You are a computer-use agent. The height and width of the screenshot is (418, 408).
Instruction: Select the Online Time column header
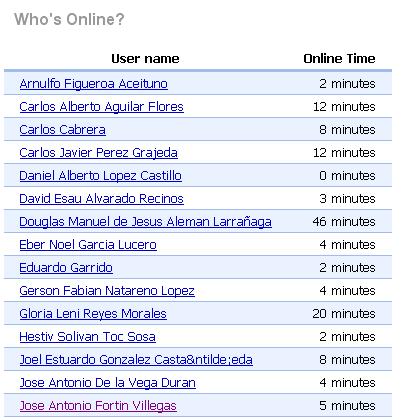tap(339, 59)
